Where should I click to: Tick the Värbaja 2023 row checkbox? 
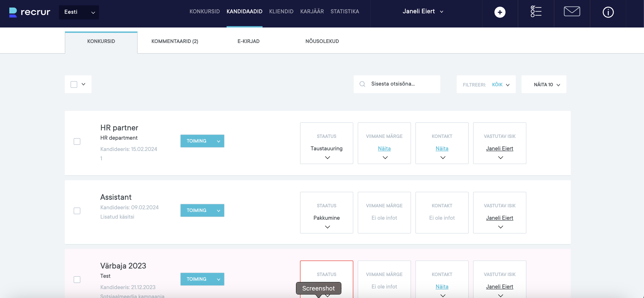(x=77, y=279)
